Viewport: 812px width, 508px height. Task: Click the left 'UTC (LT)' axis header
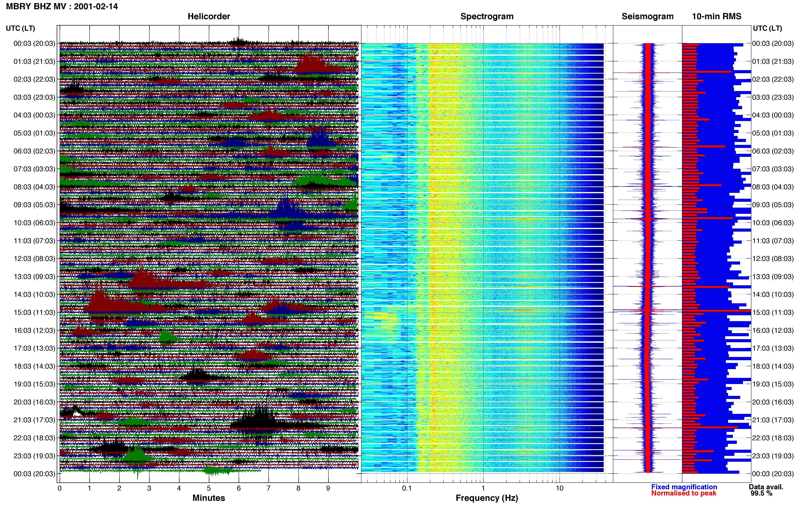click(x=21, y=28)
